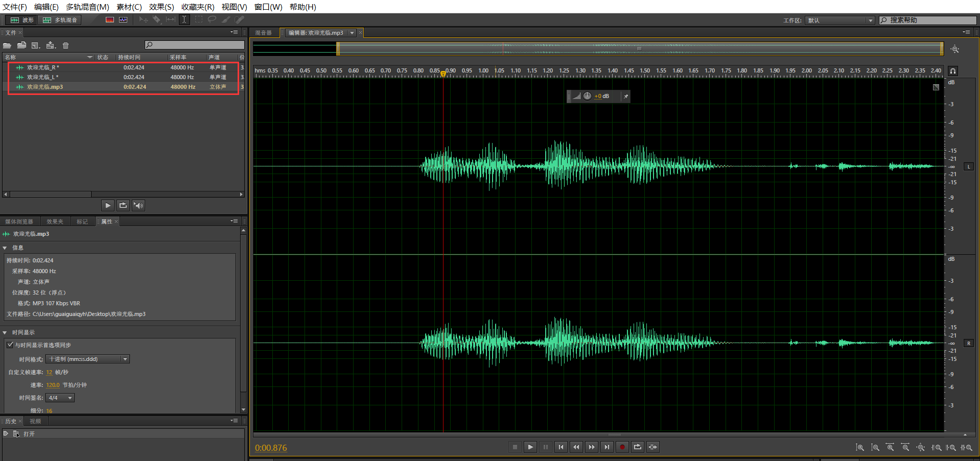The image size is (980, 461).
Task: Switch to the 视频 tab
Action: (x=35, y=421)
